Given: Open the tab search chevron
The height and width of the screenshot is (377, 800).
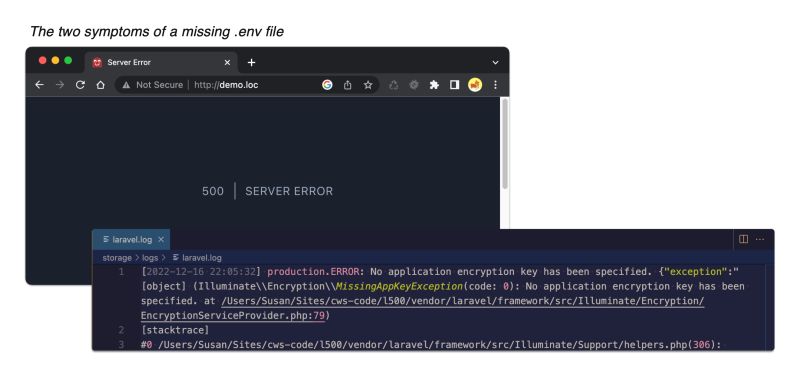Looking at the screenshot, I should [495, 63].
